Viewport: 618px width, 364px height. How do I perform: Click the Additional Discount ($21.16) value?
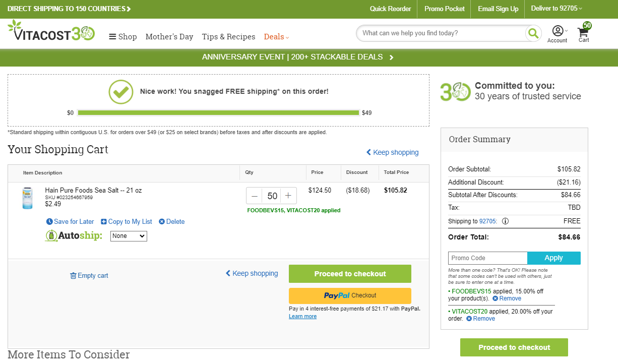point(569,182)
